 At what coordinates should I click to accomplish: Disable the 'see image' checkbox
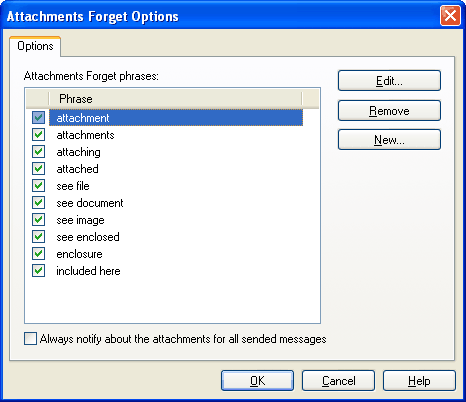(x=38, y=219)
